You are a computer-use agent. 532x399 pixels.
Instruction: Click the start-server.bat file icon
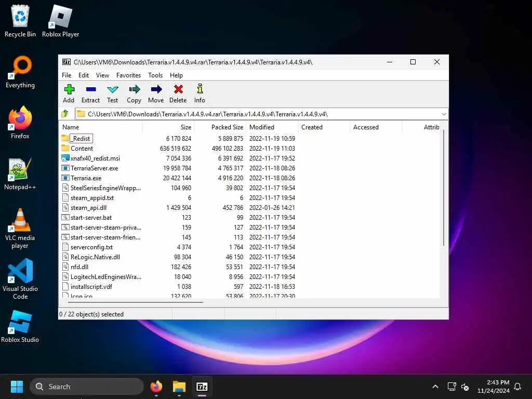click(x=65, y=218)
